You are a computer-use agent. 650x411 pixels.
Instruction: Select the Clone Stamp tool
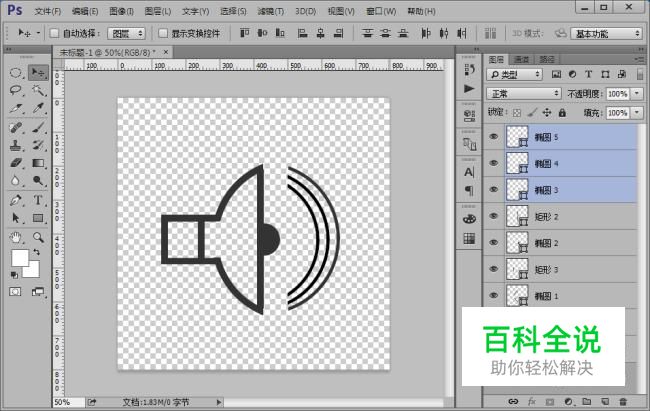click(x=16, y=145)
